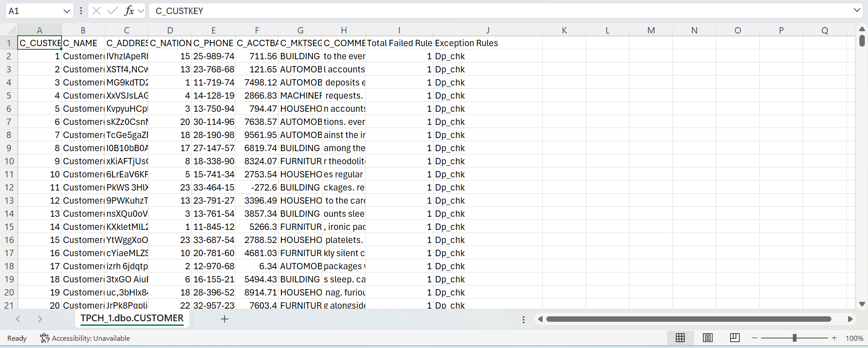Click the vertical scrollbar thumb

(862, 40)
